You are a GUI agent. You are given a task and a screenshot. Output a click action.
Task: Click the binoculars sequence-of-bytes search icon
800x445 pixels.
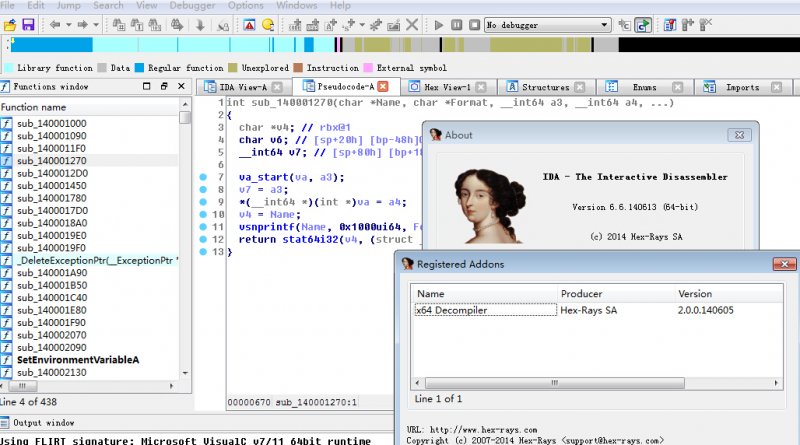coord(155,24)
